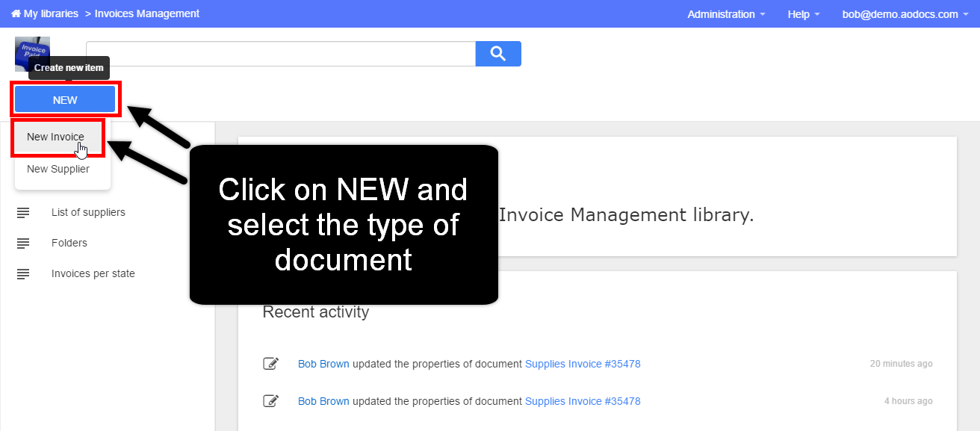The height and width of the screenshot is (431, 980).
Task: Open Bob Brown link in 4 hours ago row
Action: coord(323,401)
